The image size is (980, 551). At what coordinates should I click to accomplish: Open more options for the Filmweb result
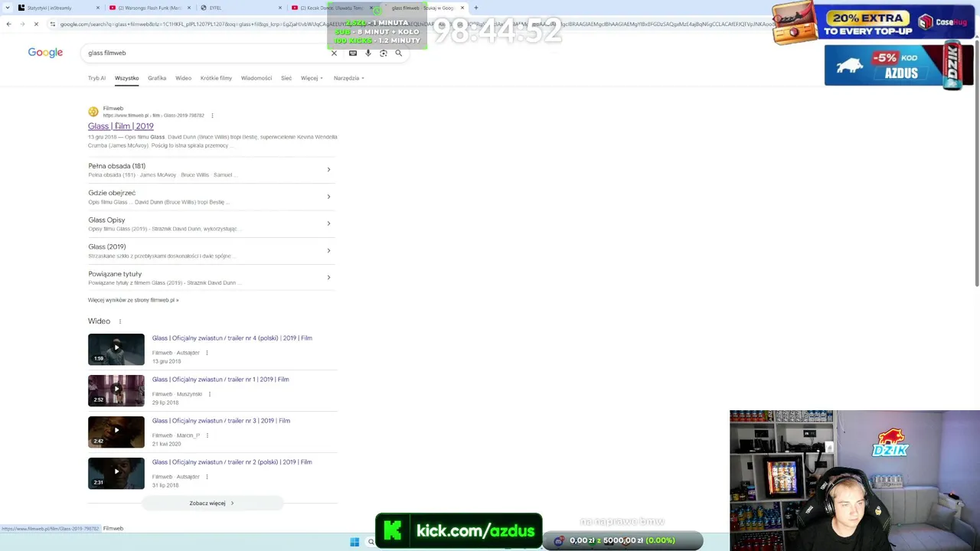coord(212,116)
